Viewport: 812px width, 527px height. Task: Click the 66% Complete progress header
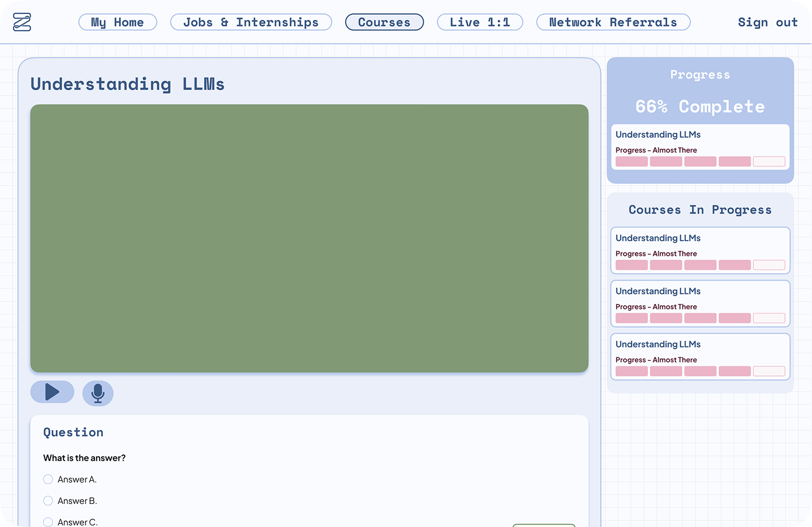(x=699, y=106)
